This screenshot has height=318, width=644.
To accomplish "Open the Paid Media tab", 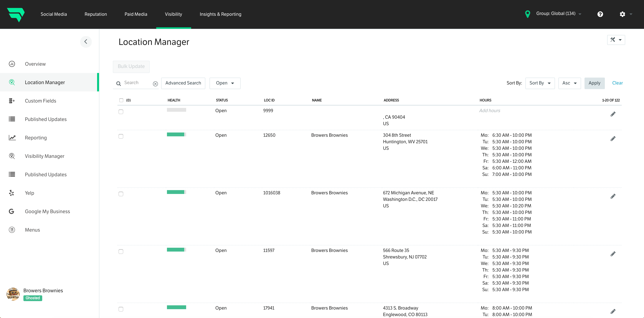I will (x=136, y=14).
